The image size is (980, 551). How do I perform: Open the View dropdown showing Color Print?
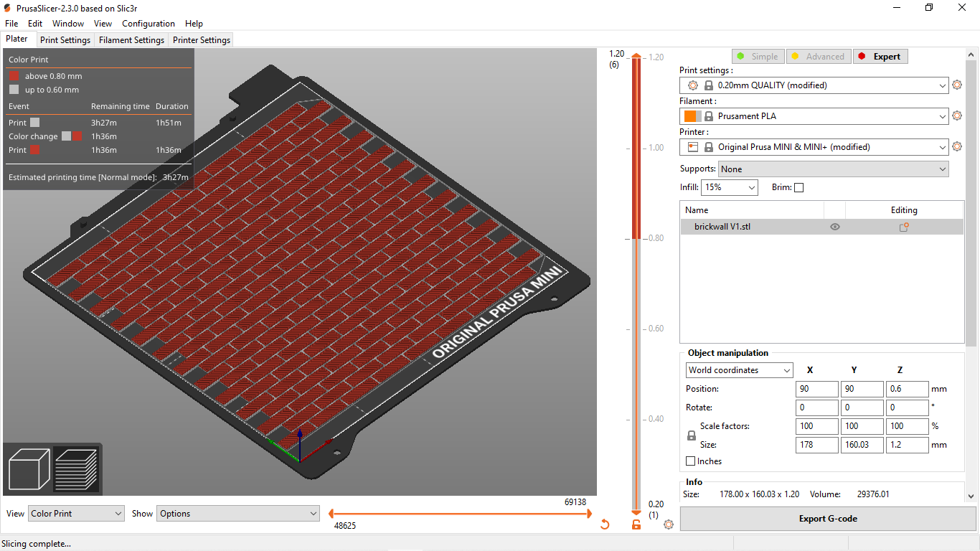[77, 514]
